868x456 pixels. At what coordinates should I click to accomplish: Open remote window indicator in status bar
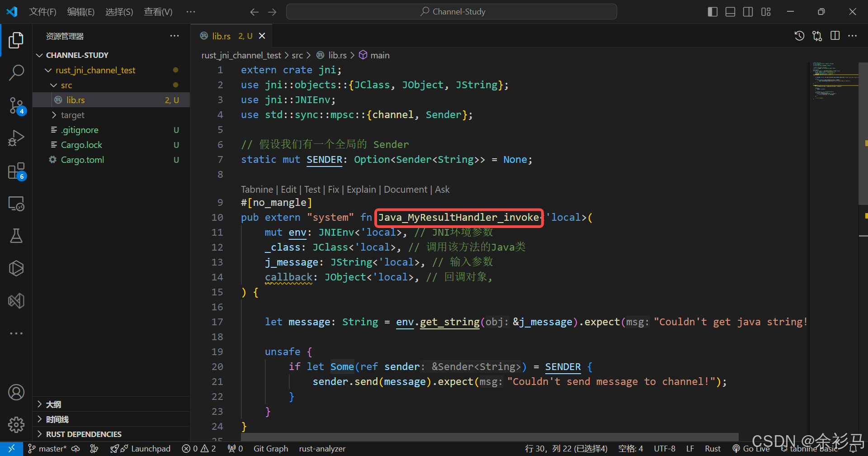pos(11,448)
